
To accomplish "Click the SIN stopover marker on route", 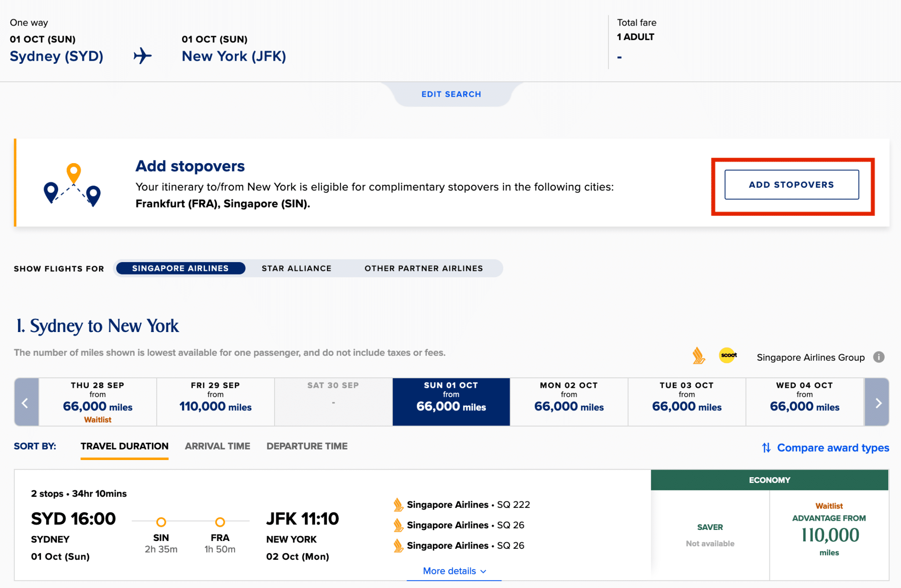I will tap(161, 522).
